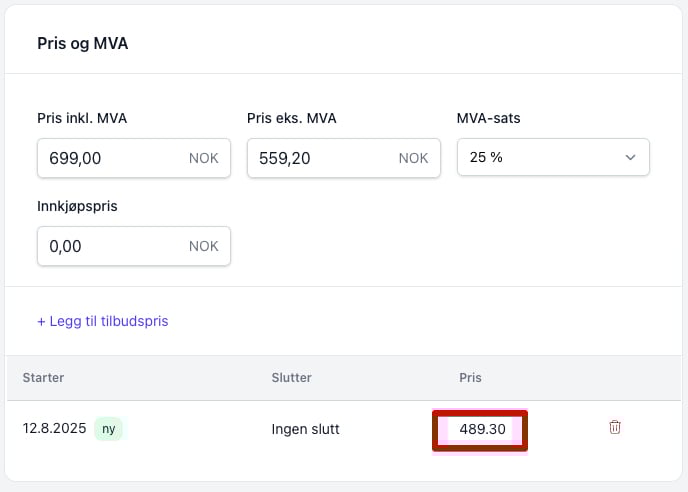Click the Starter column header
Screen dimensions: 688x492
[43, 377]
